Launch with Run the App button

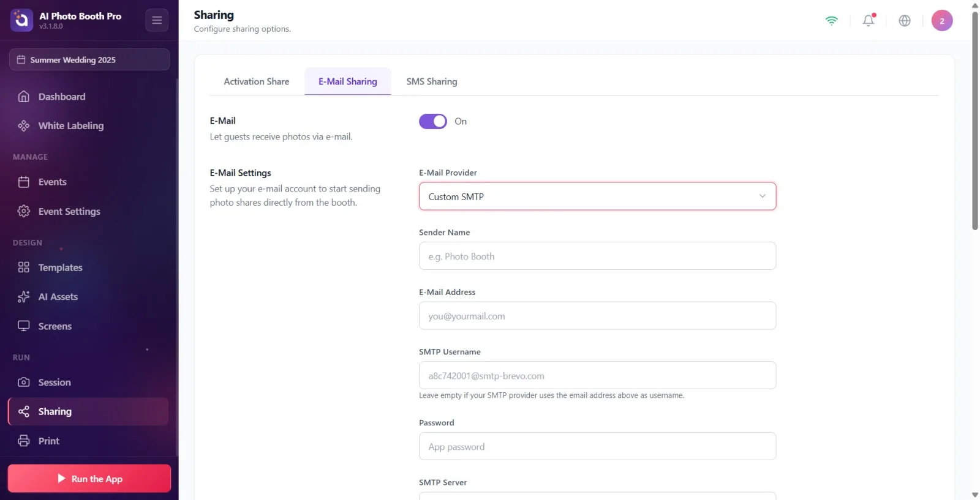coord(89,479)
